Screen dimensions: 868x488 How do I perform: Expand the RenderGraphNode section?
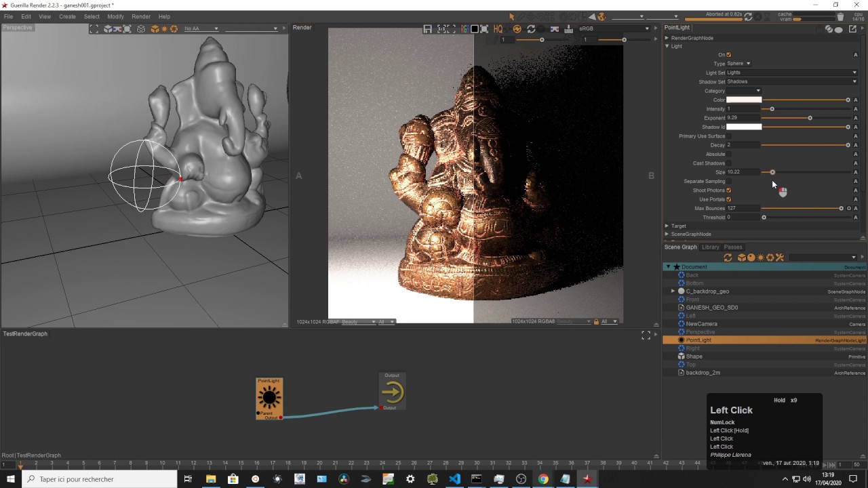coord(667,38)
